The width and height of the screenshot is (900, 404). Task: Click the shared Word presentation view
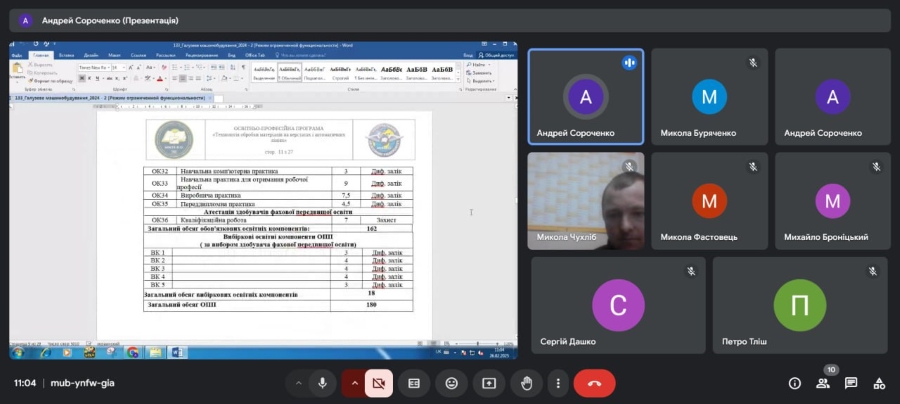click(263, 200)
